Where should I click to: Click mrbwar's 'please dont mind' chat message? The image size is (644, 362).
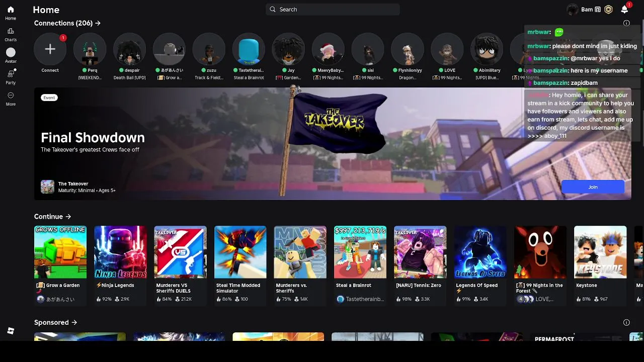click(x=582, y=46)
